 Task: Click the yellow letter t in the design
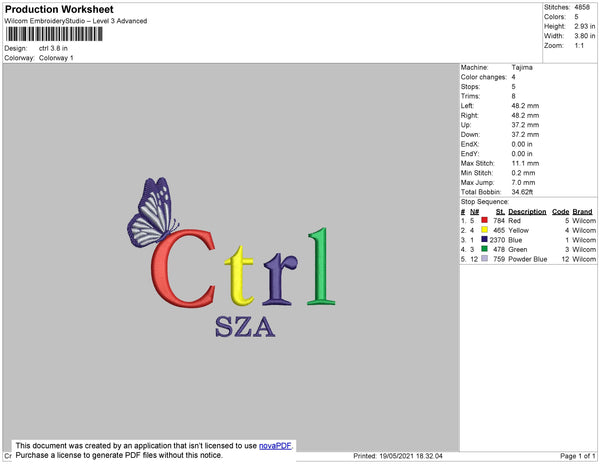pyautogui.click(x=240, y=275)
